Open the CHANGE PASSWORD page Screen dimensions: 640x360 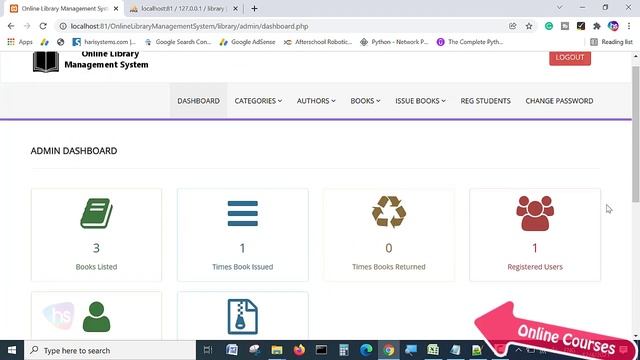pyautogui.click(x=559, y=101)
